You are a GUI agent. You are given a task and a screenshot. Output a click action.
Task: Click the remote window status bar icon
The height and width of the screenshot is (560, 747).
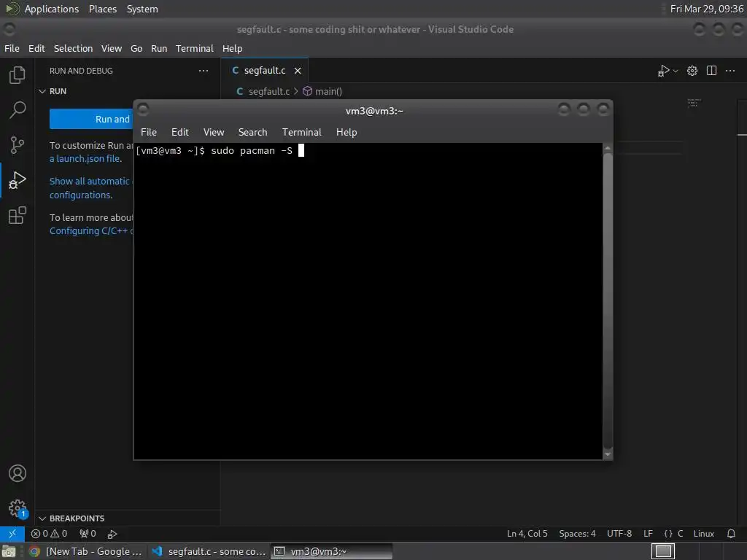[x=12, y=534]
